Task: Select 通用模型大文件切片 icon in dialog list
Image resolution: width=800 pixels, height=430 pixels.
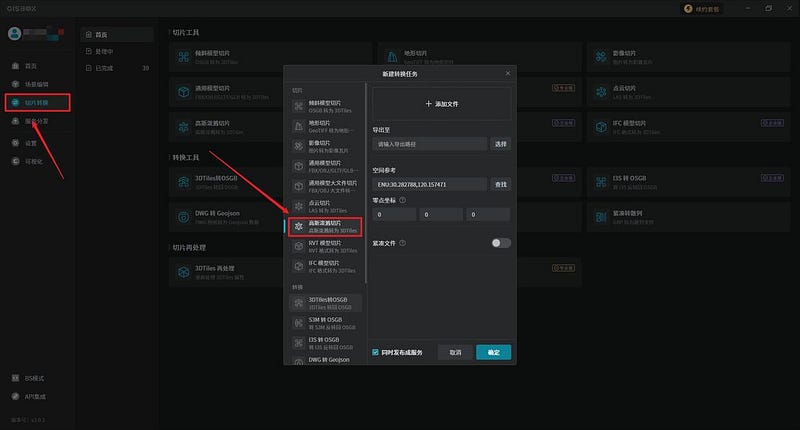Action: (298, 186)
